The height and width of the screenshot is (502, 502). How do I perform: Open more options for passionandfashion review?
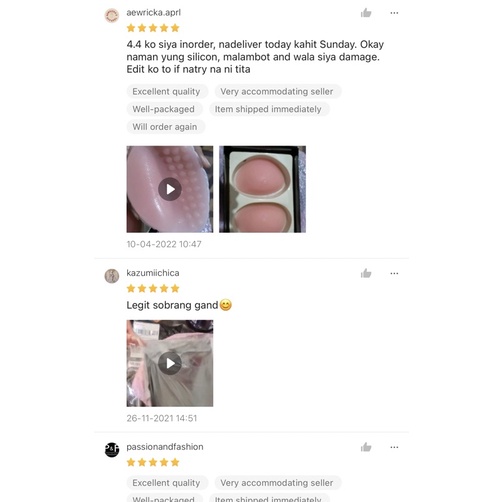pyautogui.click(x=394, y=447)
